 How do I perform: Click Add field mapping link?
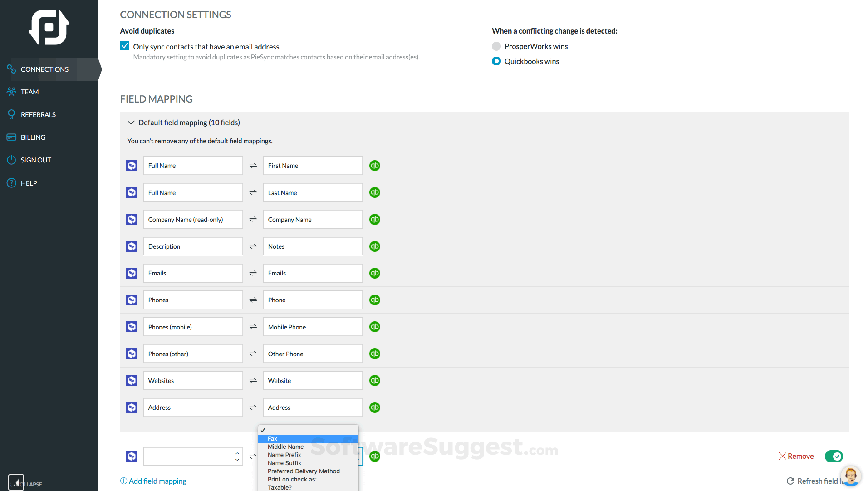153,481
